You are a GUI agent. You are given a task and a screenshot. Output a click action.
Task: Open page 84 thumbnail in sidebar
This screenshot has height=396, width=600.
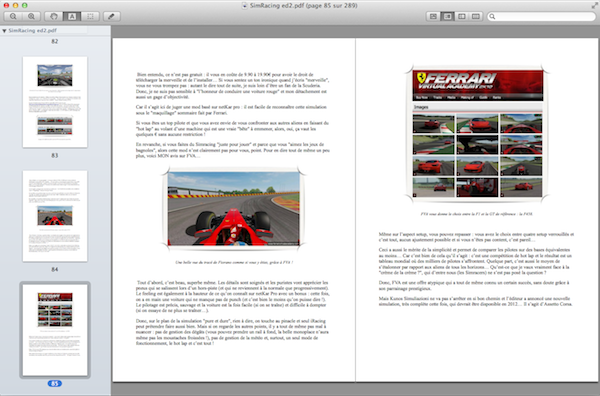click(55, 216)
